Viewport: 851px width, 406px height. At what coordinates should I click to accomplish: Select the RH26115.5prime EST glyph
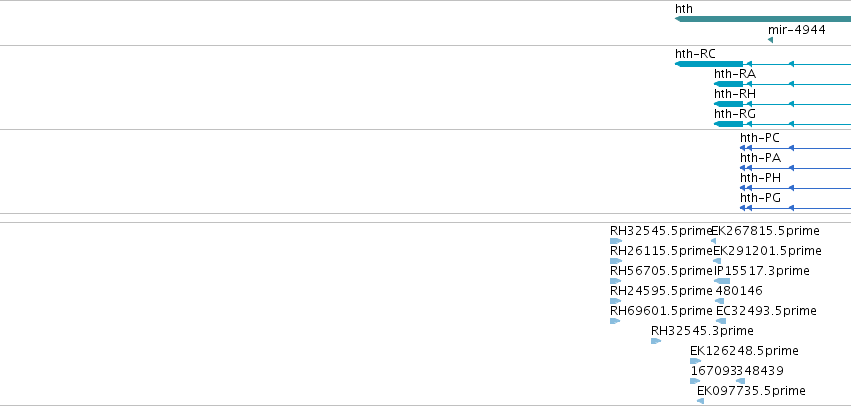point(615,261)
